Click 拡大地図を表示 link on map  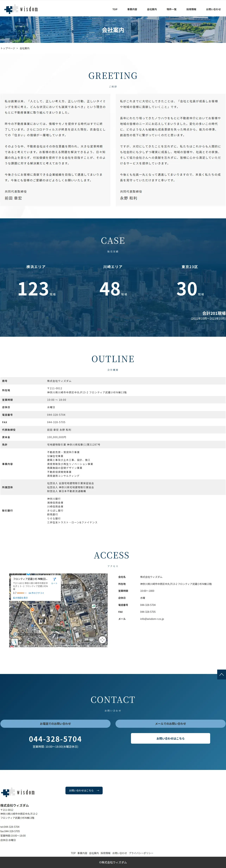21,598
